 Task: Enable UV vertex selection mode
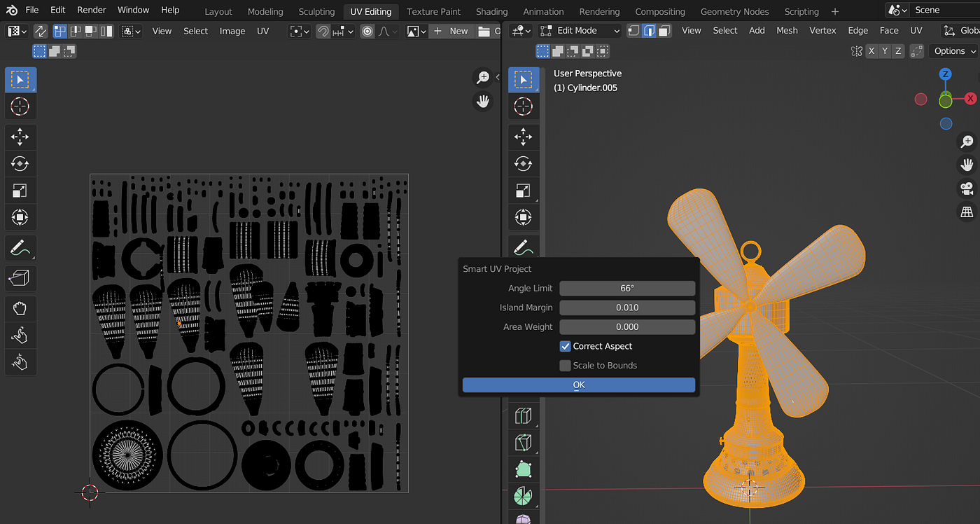point(60,32)
